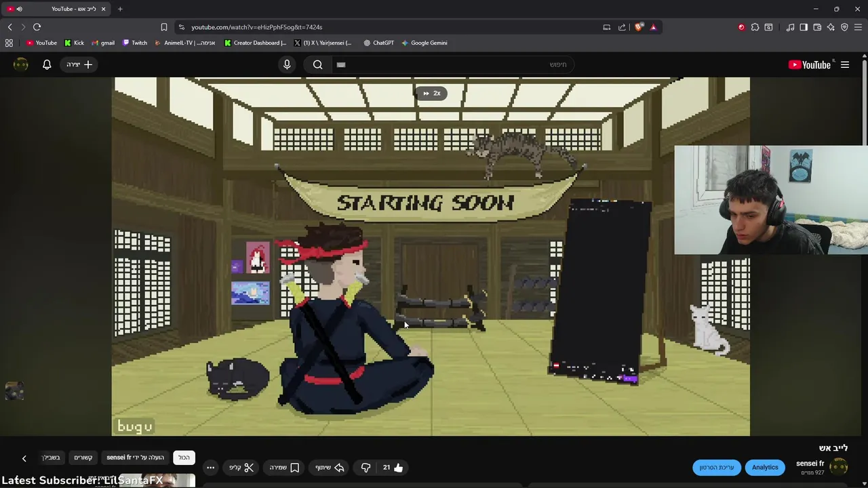Close the YouTube 'לייב אש' tab

pyautogui.click(x=103, y=9)
